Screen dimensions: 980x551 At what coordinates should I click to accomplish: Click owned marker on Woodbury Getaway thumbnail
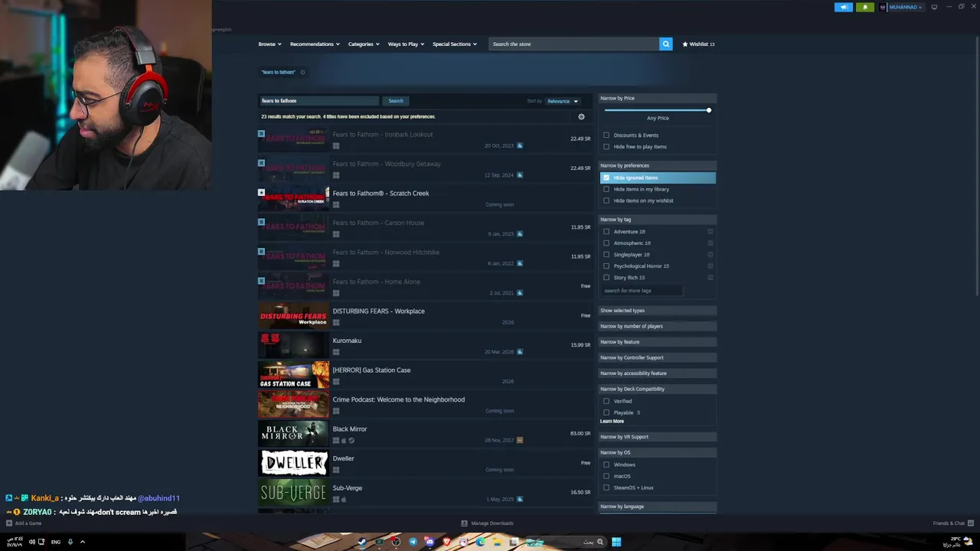pyautogui.click(x=261, y=163)
